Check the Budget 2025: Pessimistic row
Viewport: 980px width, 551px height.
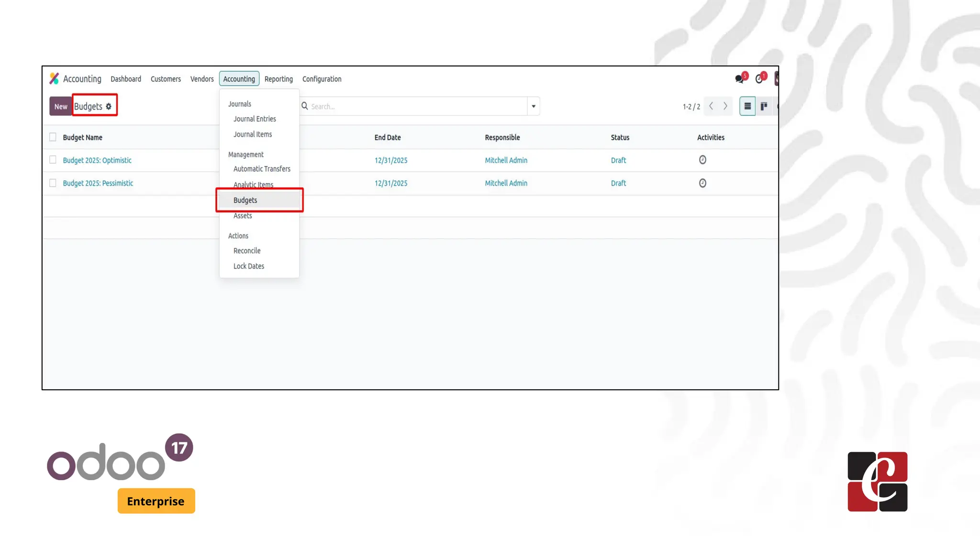[x=53, y=183]
